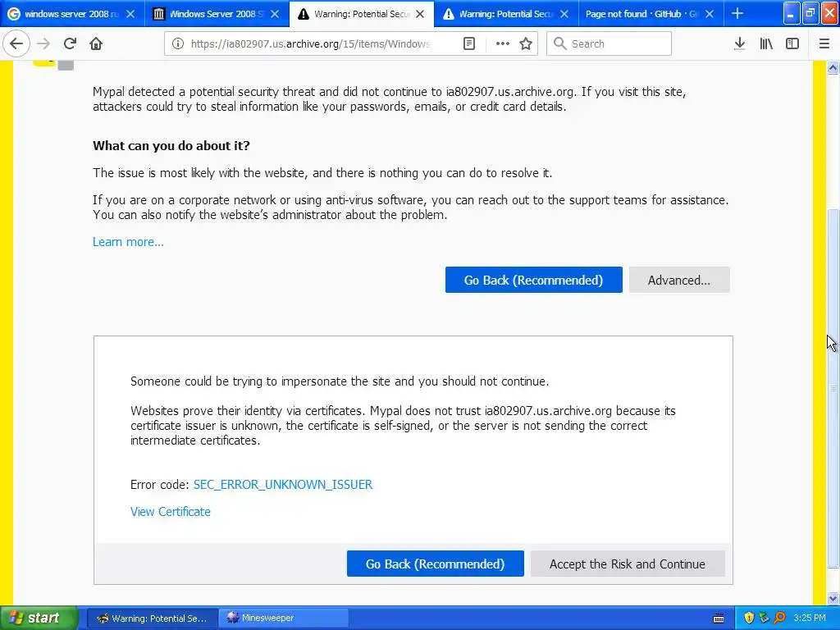The height and width of the screenshot is (630, 840).
Task: Go back using the back arrow
Action: [x=16, y=43]
